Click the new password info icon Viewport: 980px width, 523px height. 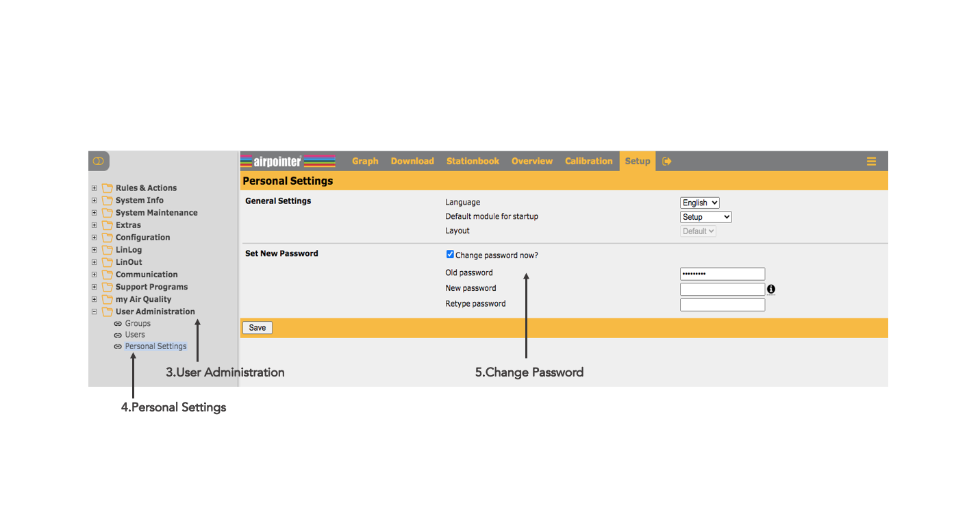[771, 290]
